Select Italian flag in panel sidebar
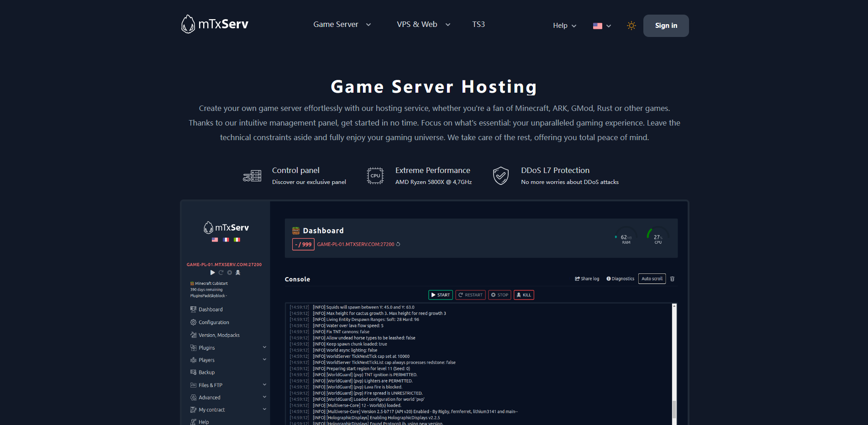This screenshot has height=425, width=868. [x=237, y=240]
